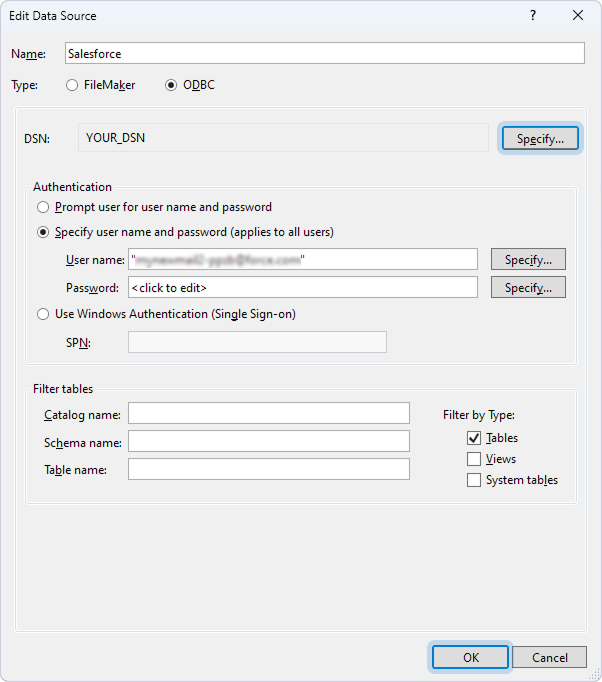Open help with the question mark icon
Screen dimensions: 602x682
pos(533,16)
